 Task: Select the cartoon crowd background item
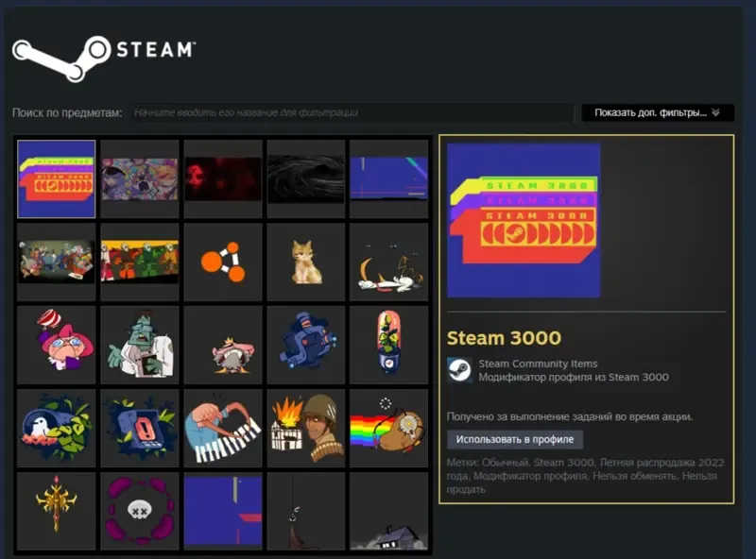click(x=57, y=262)
